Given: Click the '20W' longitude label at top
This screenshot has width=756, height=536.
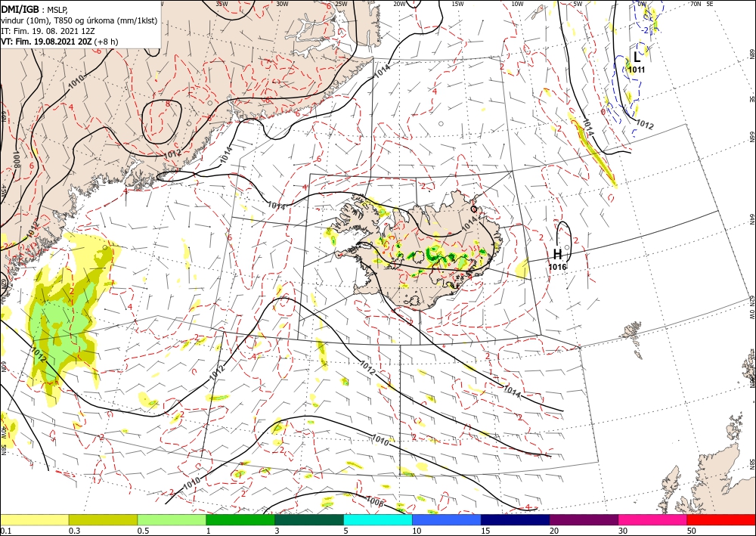Looking at the screenshot, I should (x=399, y=4).
